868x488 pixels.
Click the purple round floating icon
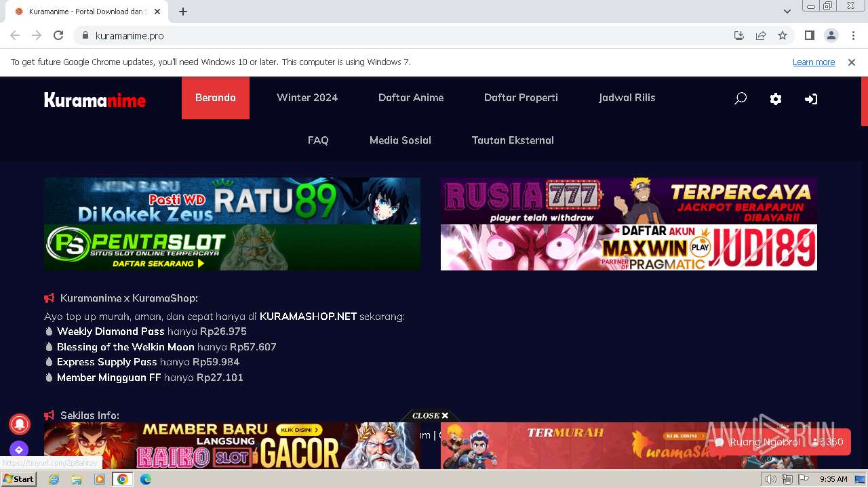[x=19, y=449]
